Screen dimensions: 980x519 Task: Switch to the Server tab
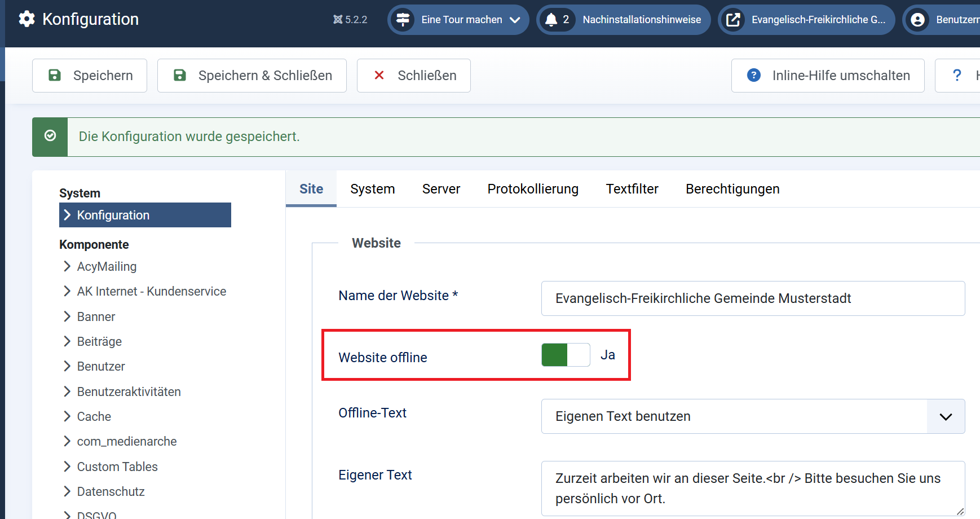click(x=441, y=189)
